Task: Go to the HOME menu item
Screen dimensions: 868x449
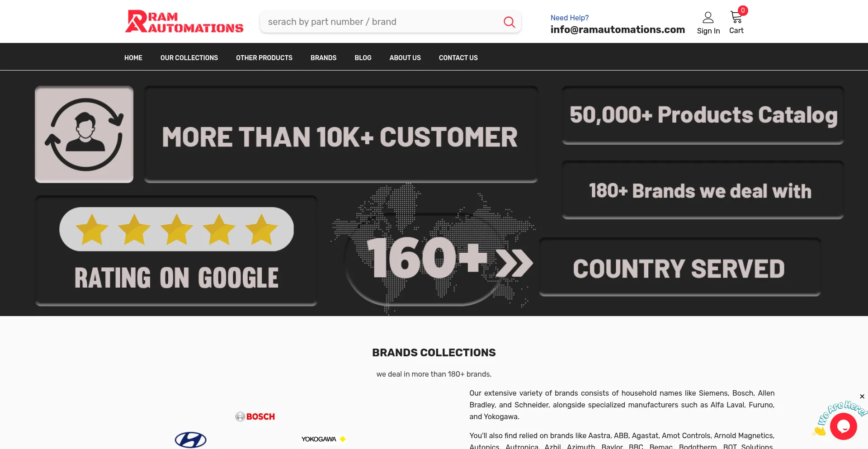Action: click(x=133, y=58)
